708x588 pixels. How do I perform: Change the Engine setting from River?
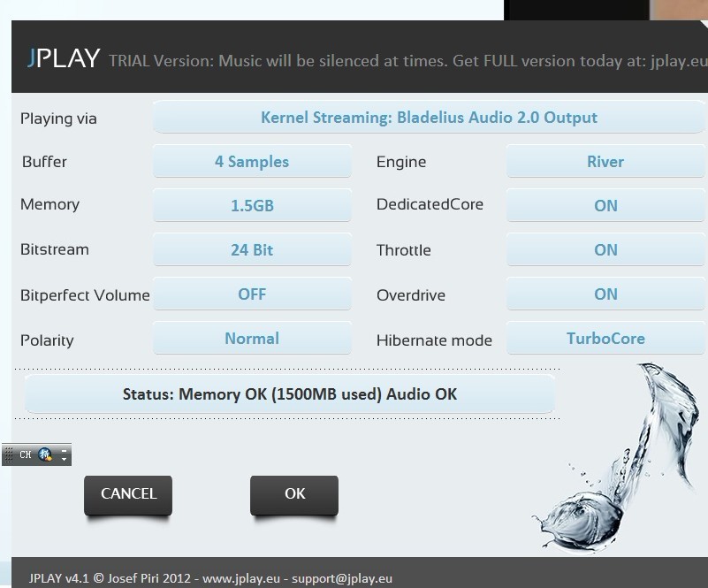click(605, 161)
